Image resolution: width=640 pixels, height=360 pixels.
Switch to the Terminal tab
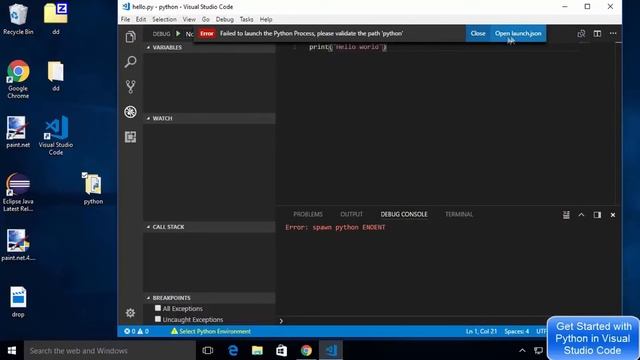pyautogui.click(x=459, y=214)
